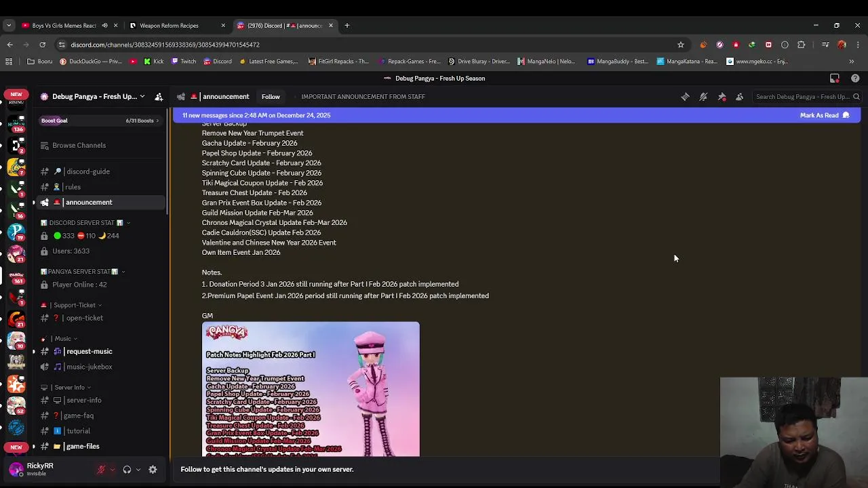This screenshot has height=488, width=868.
Task: Toggle deafen headphones icon
Action: pos(127,469)
